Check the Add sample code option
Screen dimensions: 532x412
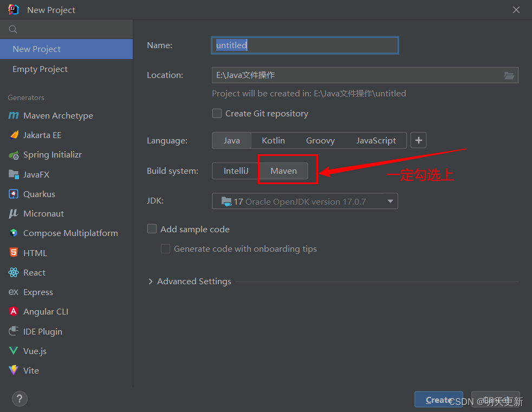[x=152, y=229]
